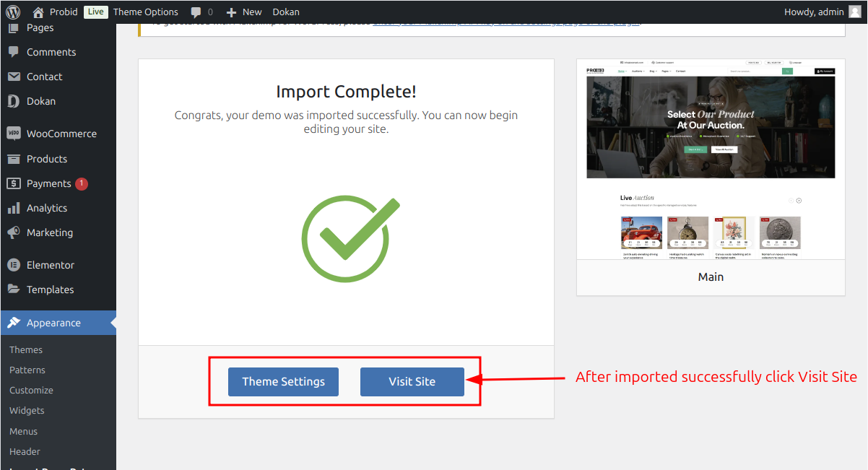868x470 pixels.
Task: Click the Import Complete! heading
Action: point(346,92)
